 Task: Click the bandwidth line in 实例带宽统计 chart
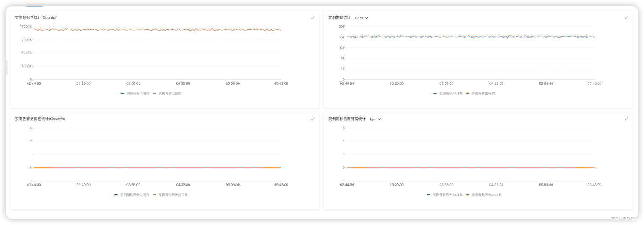(x=471, y=37)
